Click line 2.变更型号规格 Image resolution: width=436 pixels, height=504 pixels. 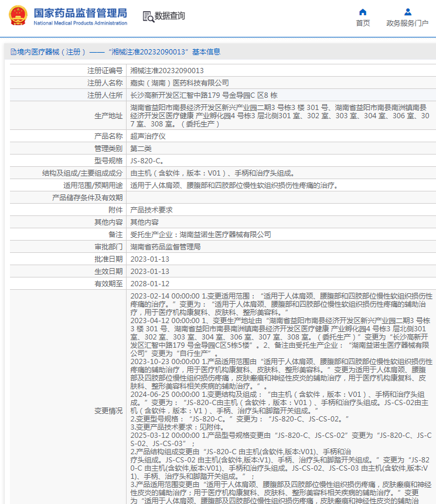click(x=240, y=419)
